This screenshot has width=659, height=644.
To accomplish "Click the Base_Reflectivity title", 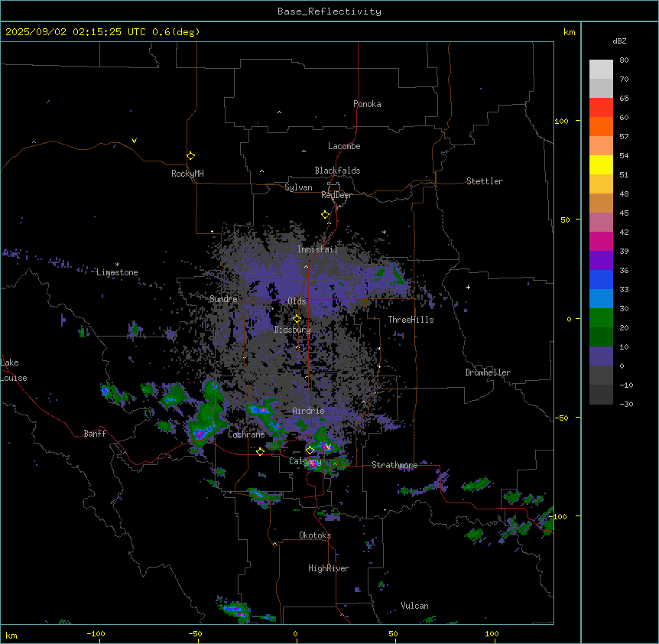I will coord(329,11).
